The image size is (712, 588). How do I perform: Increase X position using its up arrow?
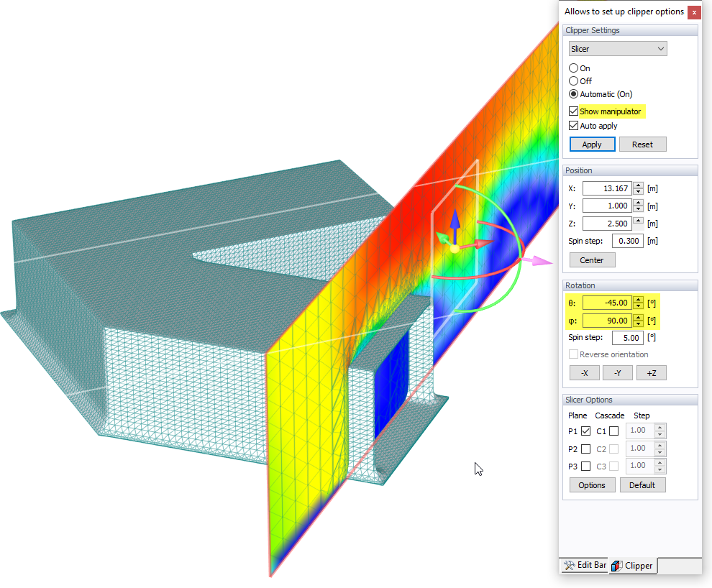638,185
